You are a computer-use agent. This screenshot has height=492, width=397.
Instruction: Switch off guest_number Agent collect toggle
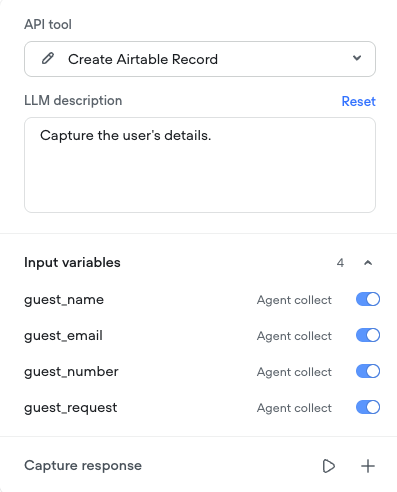[x=368, y=371]
